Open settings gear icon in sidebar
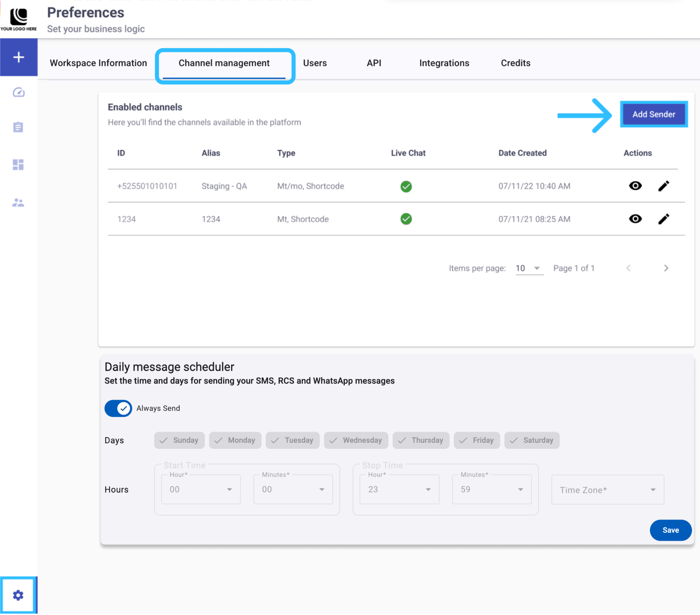The width and height of the screenshot is (700, 615). click(18, 595)
